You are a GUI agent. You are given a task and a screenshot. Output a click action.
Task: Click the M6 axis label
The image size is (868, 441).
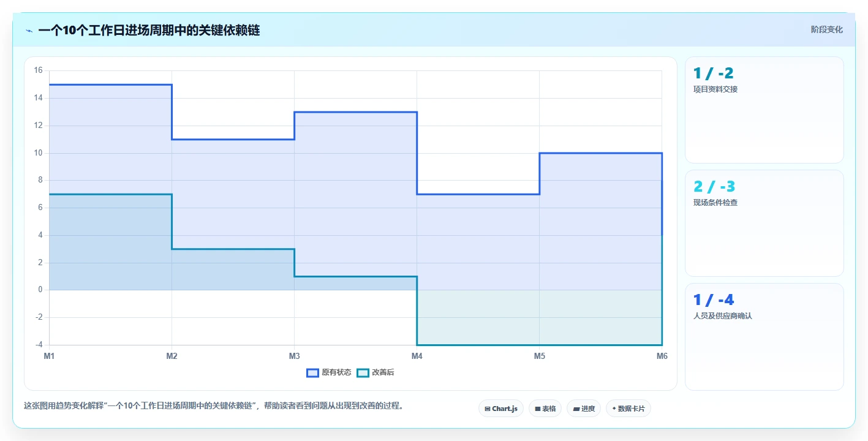point(662,356)
